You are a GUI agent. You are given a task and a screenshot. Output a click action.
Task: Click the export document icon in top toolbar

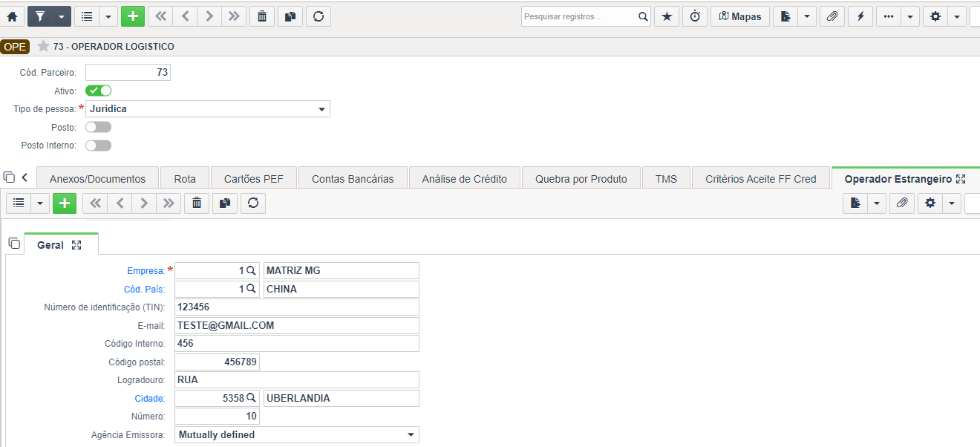[785, 16]
